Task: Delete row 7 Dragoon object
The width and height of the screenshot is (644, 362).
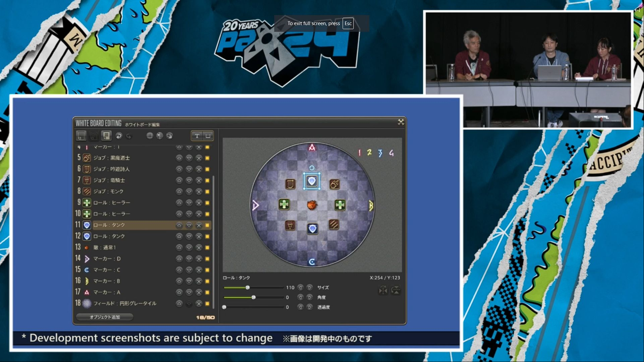Action: coord(199,180)
